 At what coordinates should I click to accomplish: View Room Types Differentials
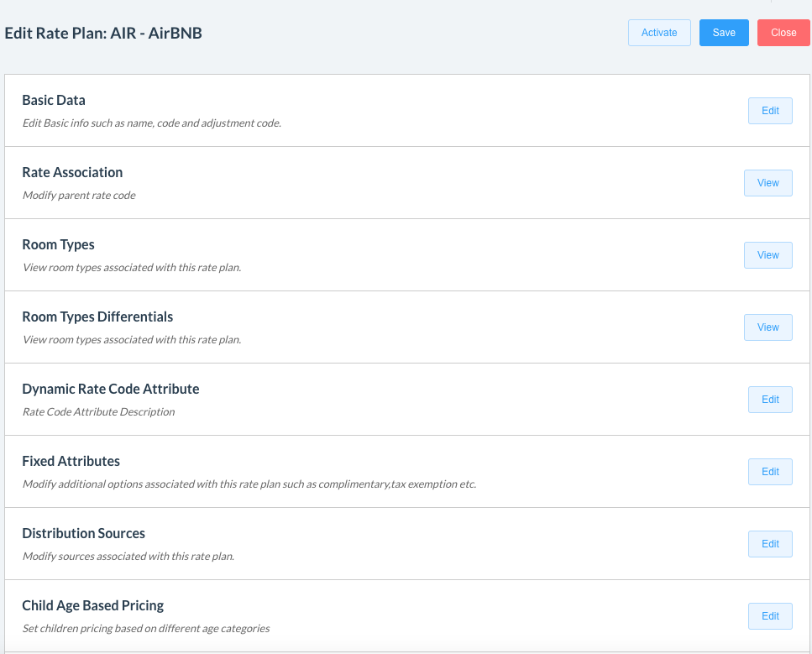[x=767, y=327]
